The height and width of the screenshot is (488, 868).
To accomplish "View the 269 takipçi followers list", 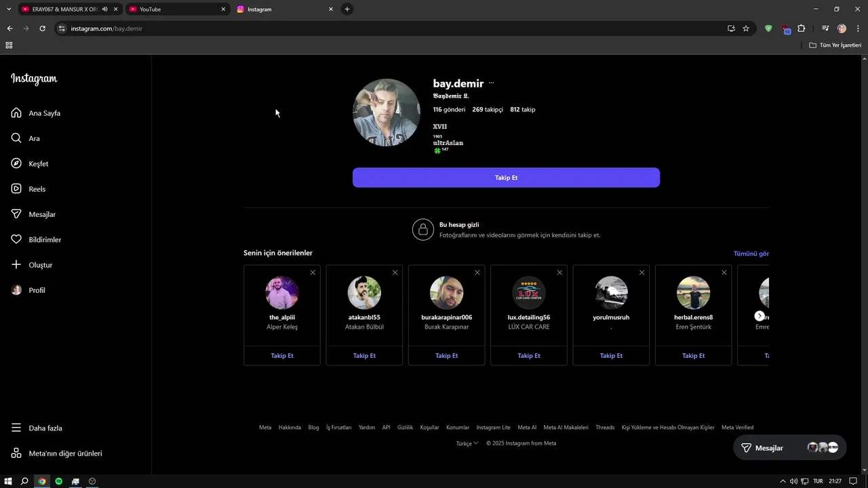I will coord(488,109).
